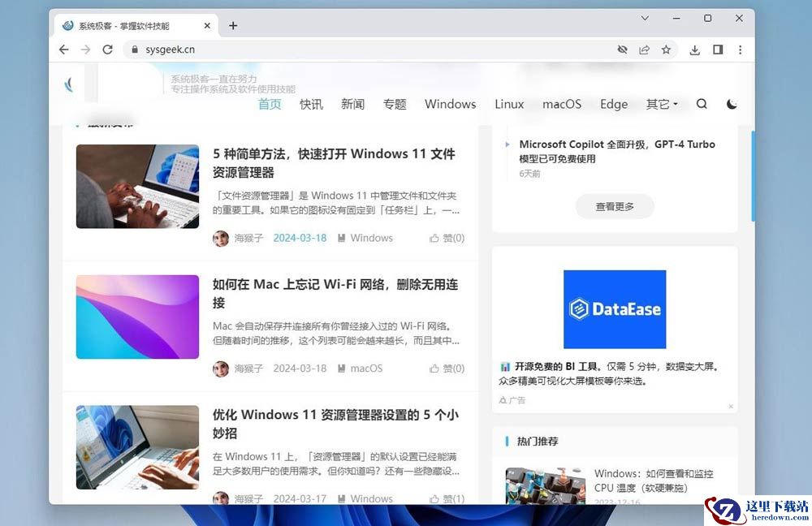Click the page vertical scrollbar thumb
Screen dimensions: 812x526
tap(753, 176)
